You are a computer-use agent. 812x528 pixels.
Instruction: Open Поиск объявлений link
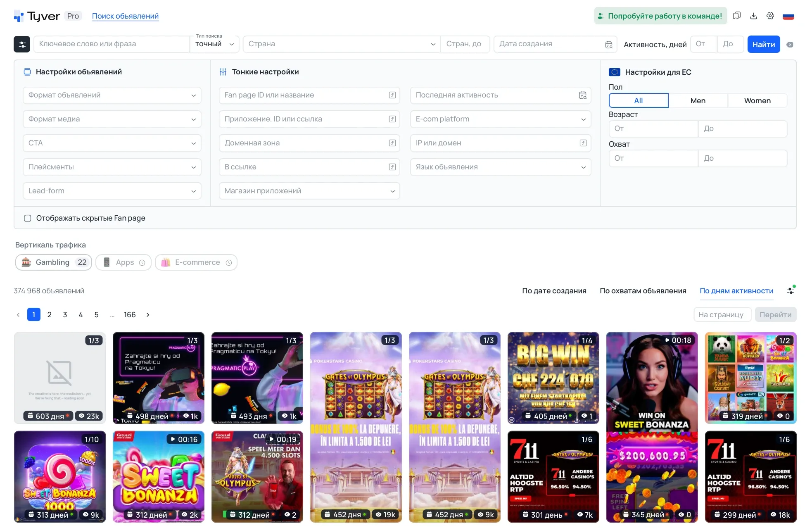(125, 16)
